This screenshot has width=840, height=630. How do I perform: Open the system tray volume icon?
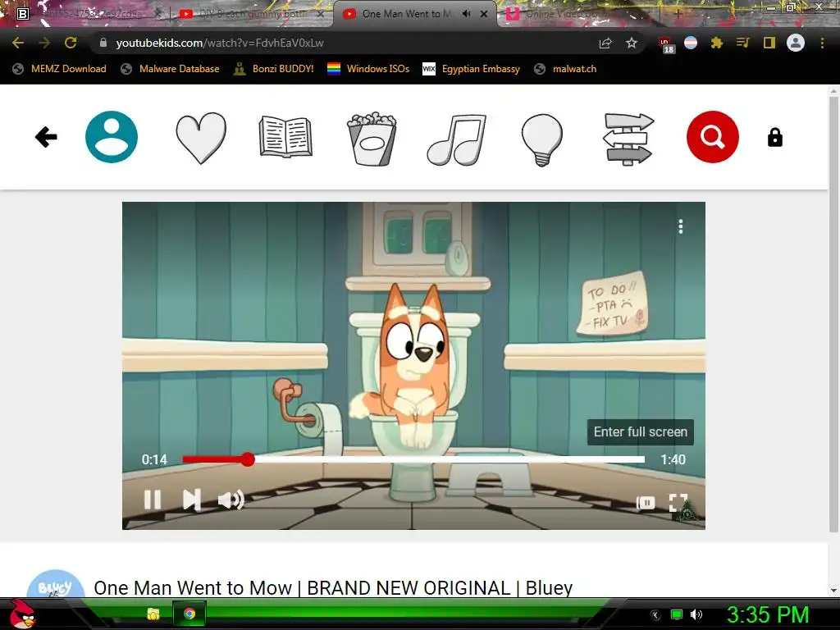click(x=696, y=614)
